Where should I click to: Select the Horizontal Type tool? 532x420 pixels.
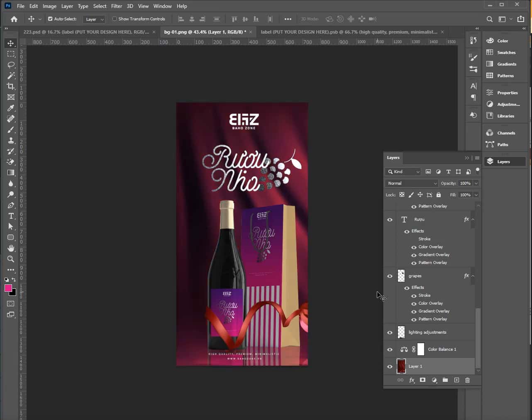pos(11,216)
